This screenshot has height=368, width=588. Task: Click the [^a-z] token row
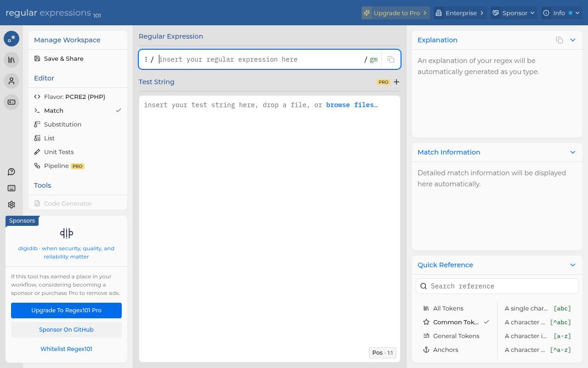[538, 350]
